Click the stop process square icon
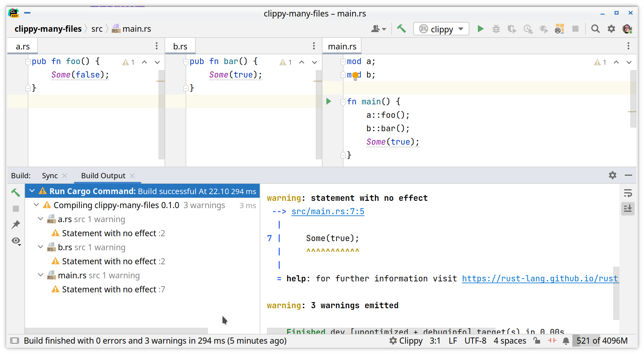 click(575, 29)
